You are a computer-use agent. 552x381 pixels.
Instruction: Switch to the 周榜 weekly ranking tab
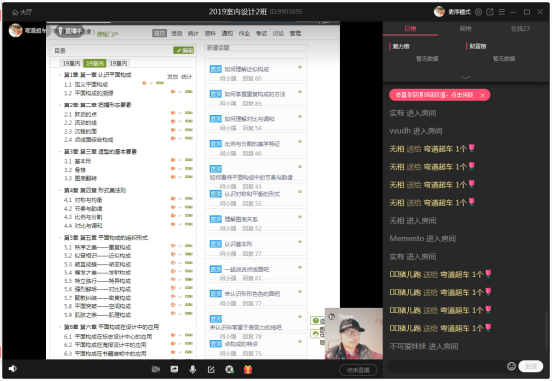point(465,29)
